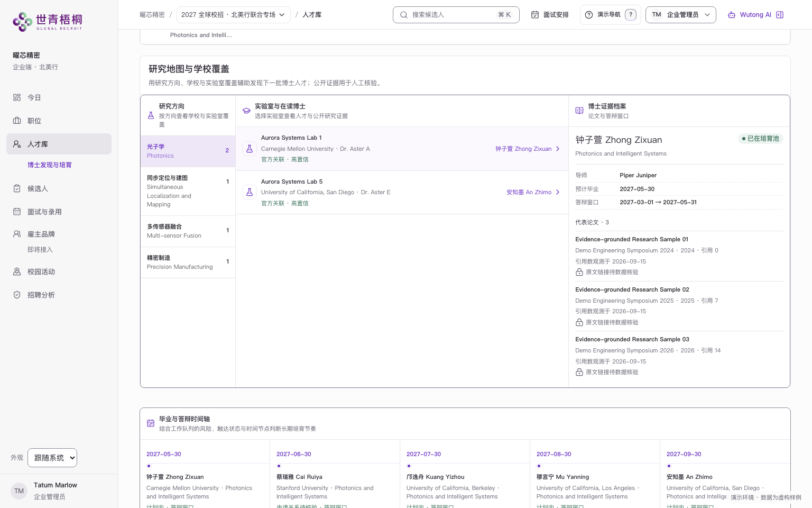Click the help question mark in 演示导航

(631, 15)
